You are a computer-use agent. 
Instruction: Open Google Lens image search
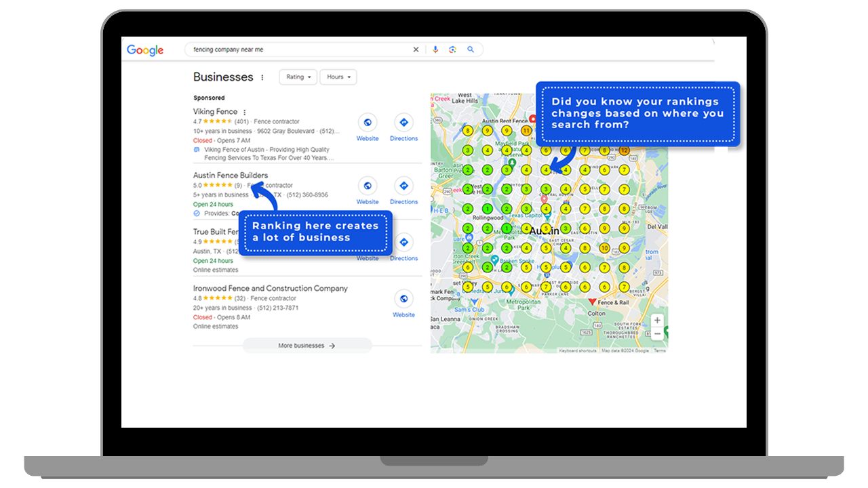452,49
